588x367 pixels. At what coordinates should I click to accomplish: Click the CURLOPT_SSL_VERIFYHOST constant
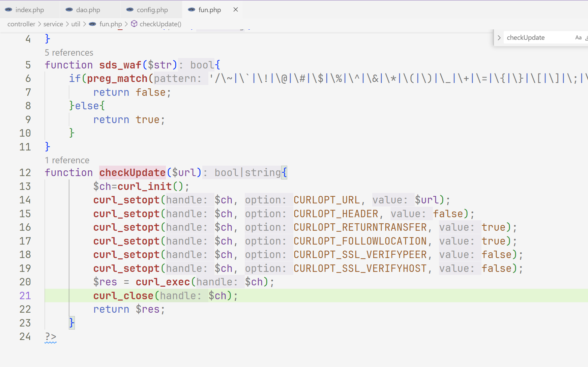[x=360, y=269]
